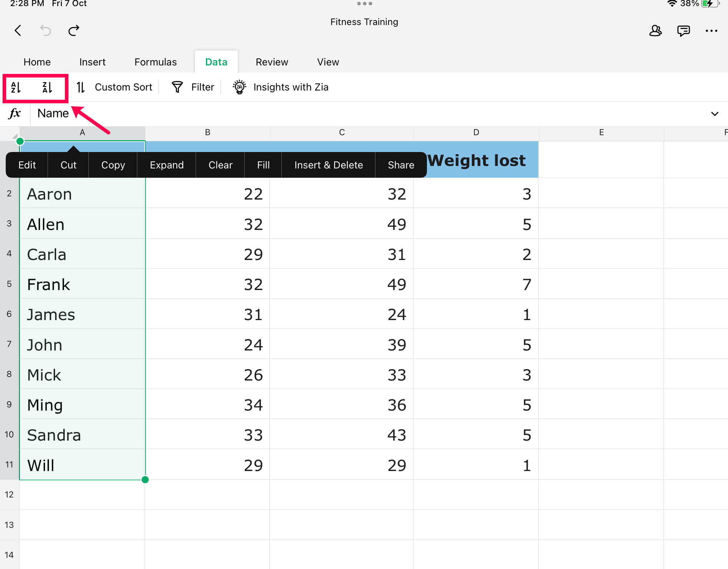728x569 pixels.
Task: Go back using the back chevron
Action: point(18,31)
